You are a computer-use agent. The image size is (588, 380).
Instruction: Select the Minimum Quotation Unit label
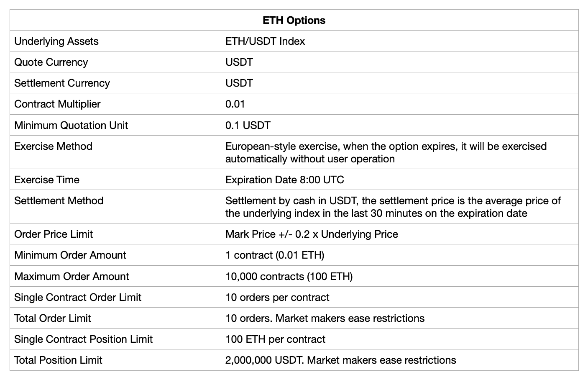pyautogui.click(x=71, y=125)
